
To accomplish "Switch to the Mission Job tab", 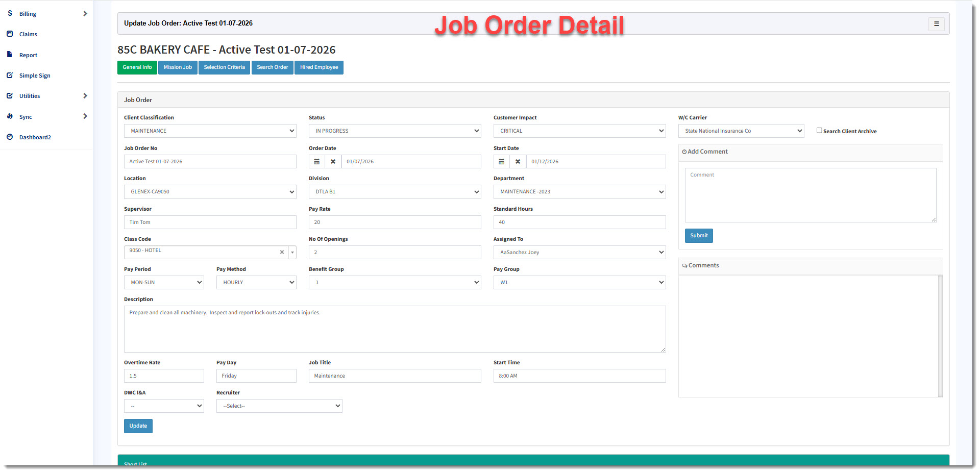I will click(178, 67).
